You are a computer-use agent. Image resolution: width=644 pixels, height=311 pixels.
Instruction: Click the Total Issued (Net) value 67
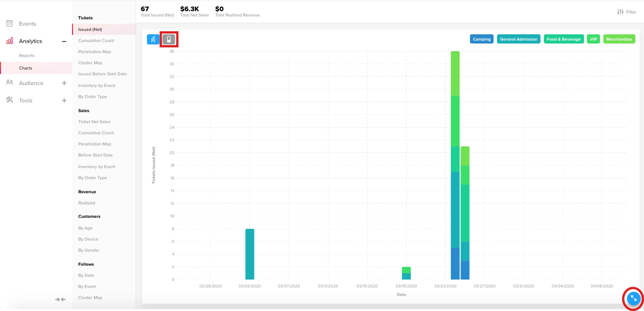pos(144,9)
